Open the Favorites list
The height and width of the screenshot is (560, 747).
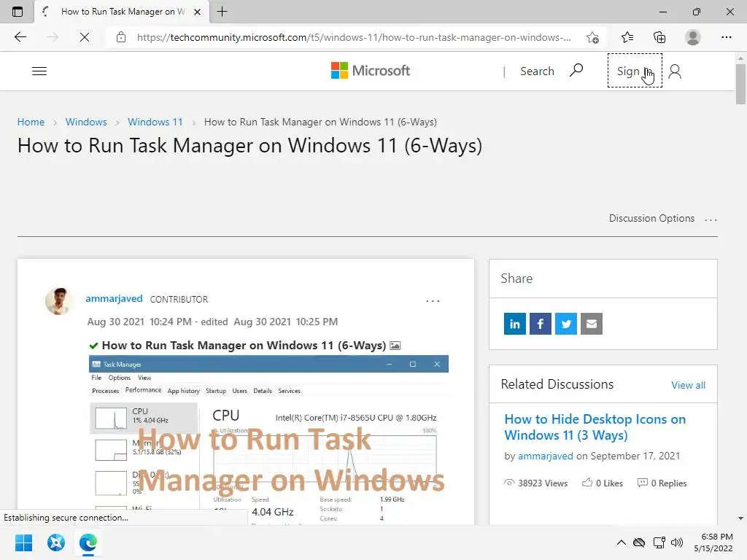pyautogui.click(x=627, y=37)
